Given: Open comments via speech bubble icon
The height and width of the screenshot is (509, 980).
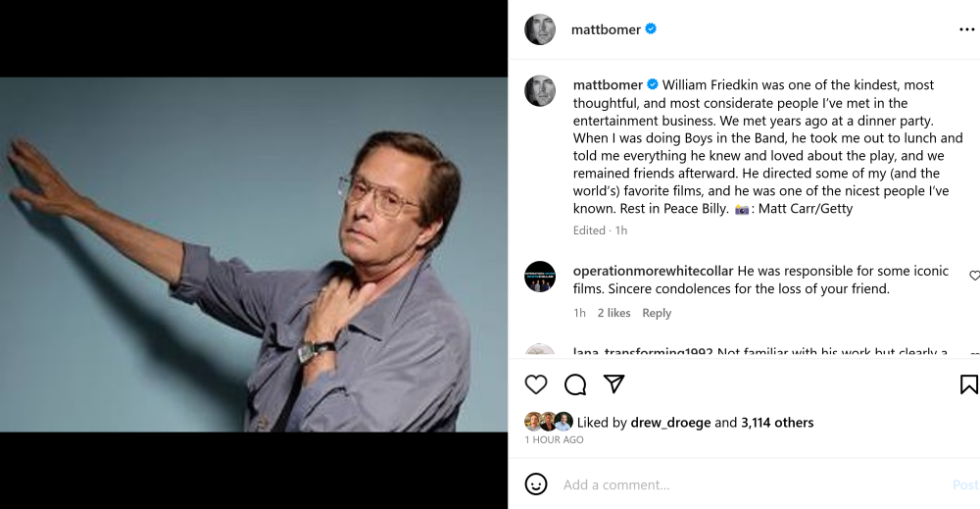Looking at the screenshot, I should 575,384.
